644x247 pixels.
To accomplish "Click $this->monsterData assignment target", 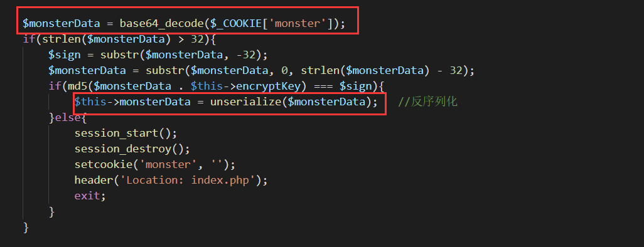I will (132, 102).
